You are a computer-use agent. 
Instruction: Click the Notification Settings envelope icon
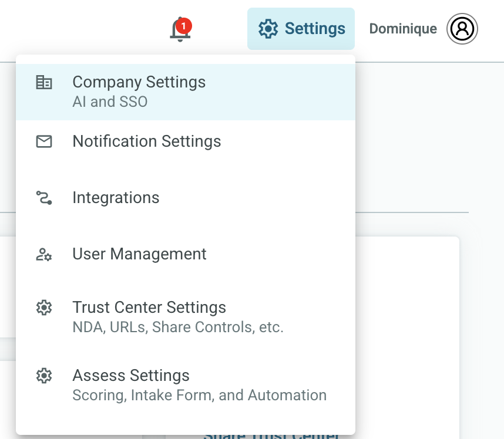pos(44,141)
